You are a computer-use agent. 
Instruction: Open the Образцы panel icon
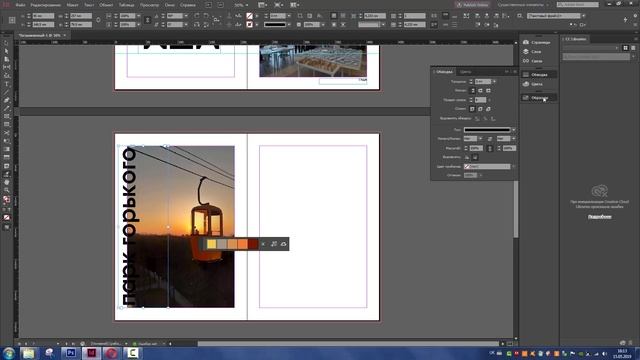[x=526, y=98]
